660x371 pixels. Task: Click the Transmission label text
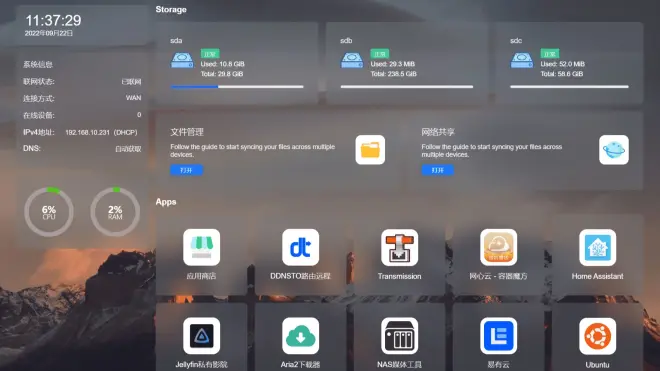(x=399, y=276)
